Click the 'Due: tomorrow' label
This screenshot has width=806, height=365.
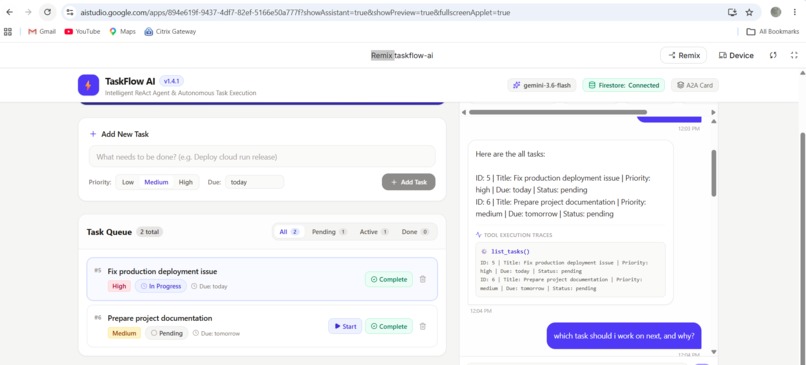click(216, 333)
